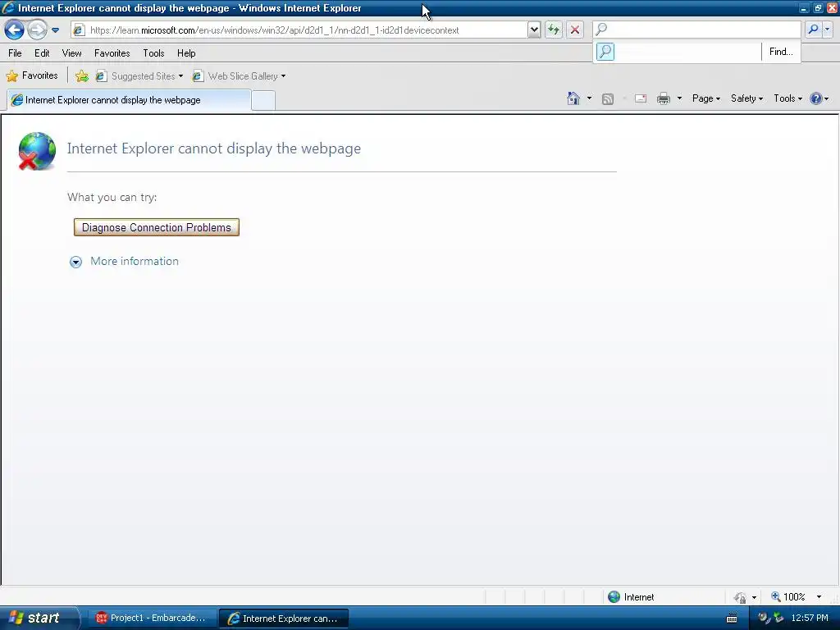Open the Tools menu in menu bar

pyautogui.click(x=153, y=53)
